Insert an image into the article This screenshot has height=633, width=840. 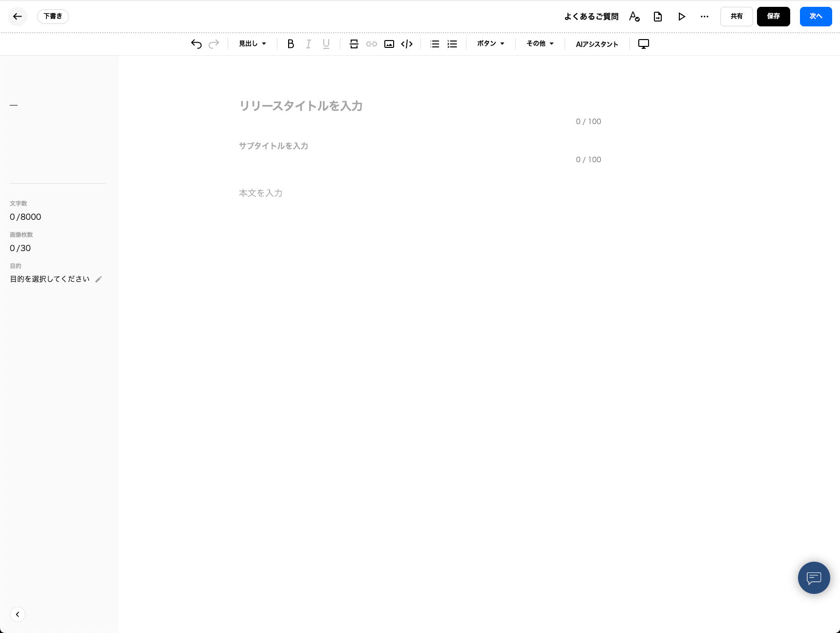coord(389,44)
